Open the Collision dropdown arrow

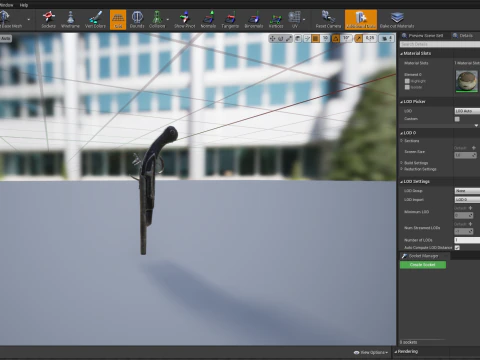pyautogui.click(x=168, y=20)
